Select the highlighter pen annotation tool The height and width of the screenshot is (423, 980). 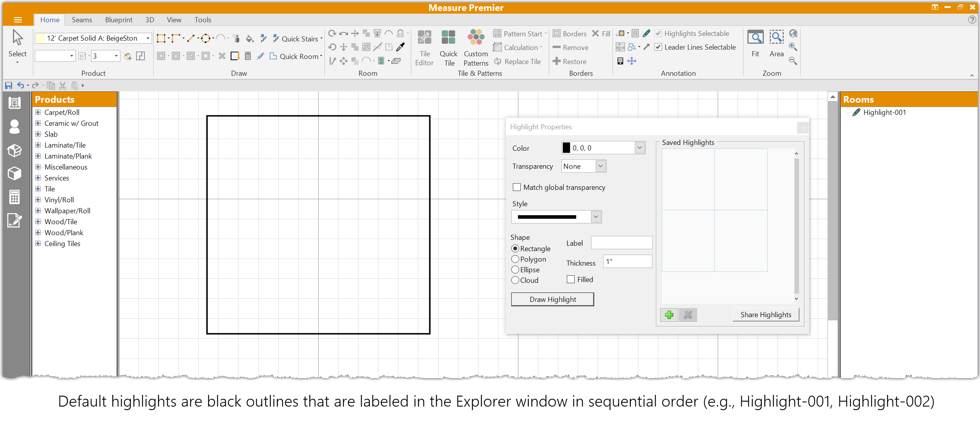point(647,34)
